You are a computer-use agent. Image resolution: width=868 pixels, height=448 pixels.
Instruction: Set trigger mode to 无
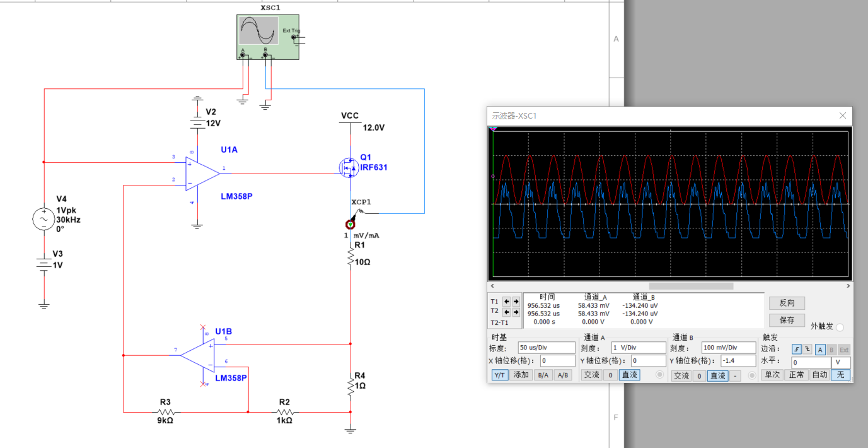[x=841, y=375]
